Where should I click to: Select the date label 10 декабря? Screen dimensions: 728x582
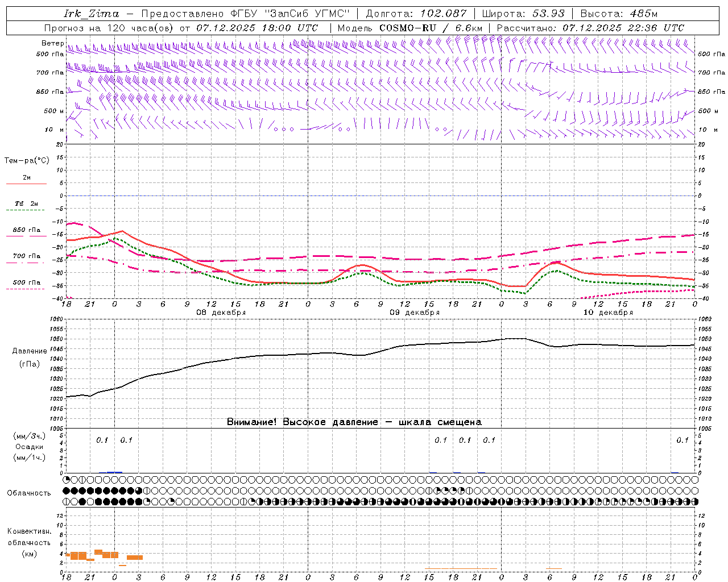(x=608, y=313)
